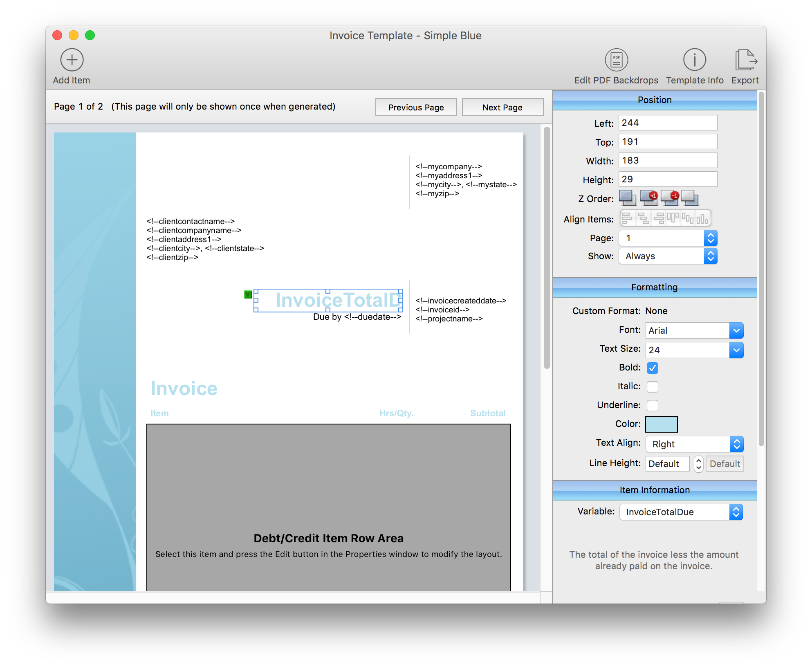Align items to right edges
Image resolution: width=812 pixels, height=669 pixels.
point(659,218)
